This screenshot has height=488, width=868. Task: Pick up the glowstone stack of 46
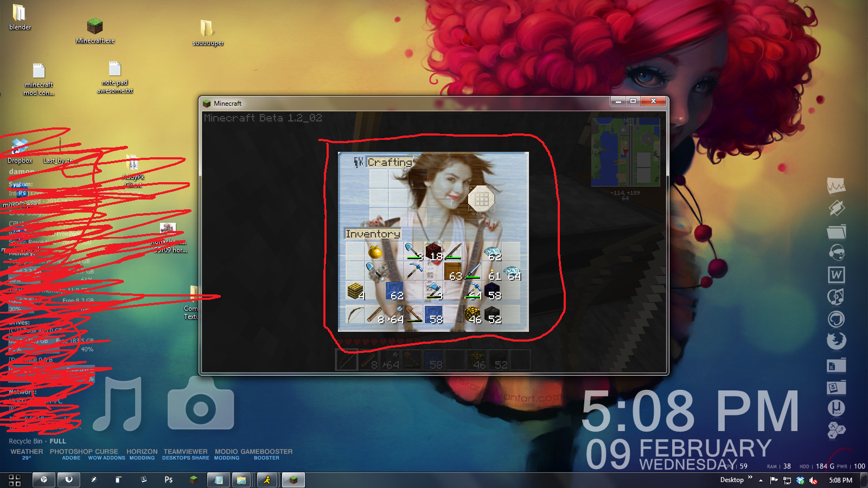(x=473, y=314)
